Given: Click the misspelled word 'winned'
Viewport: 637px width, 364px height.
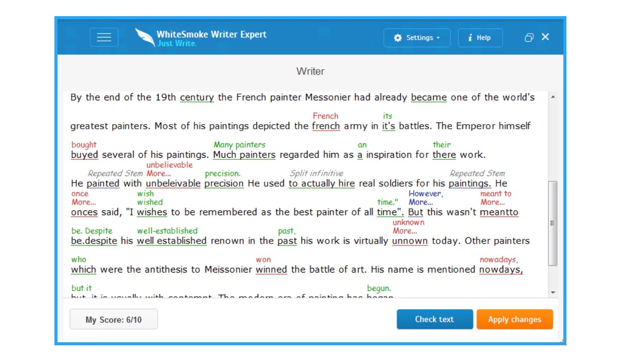Looking at the screenshot, I should pyautogui.click(x=271, y=270).
